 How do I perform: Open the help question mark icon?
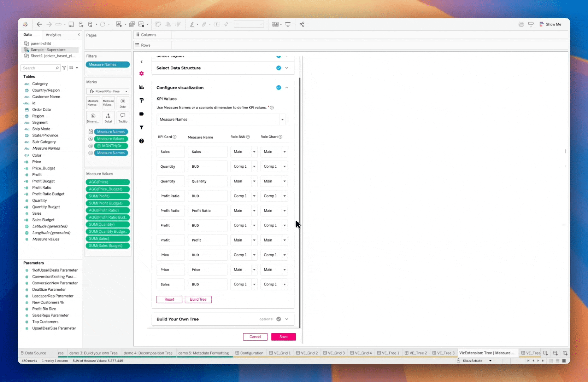pos(141,141)
